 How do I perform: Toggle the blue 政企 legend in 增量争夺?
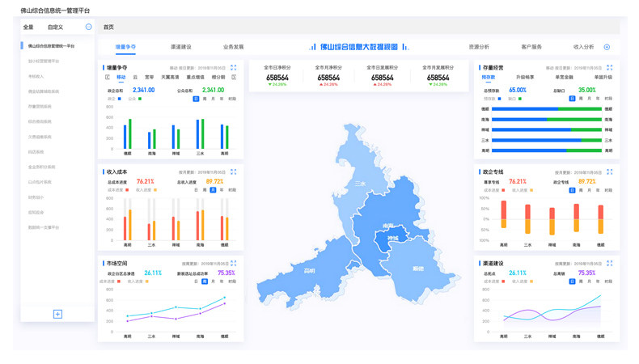point(114,99)
